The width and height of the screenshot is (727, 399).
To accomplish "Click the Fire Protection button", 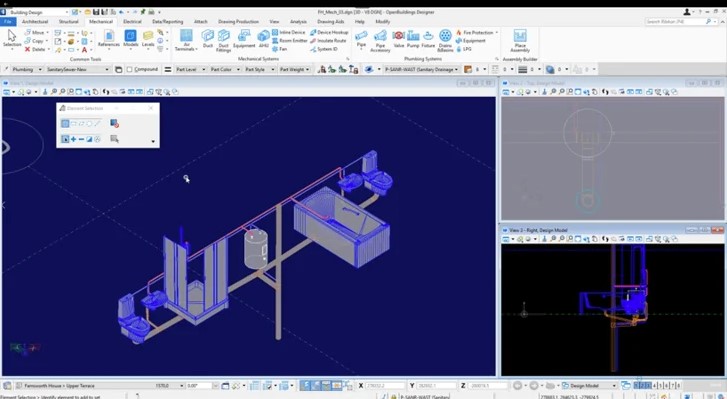I will pos(477,32).
